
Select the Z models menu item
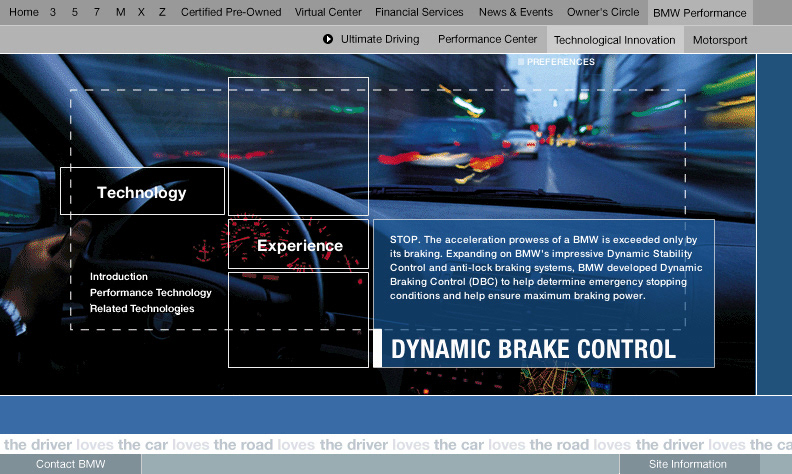(162, 12)
